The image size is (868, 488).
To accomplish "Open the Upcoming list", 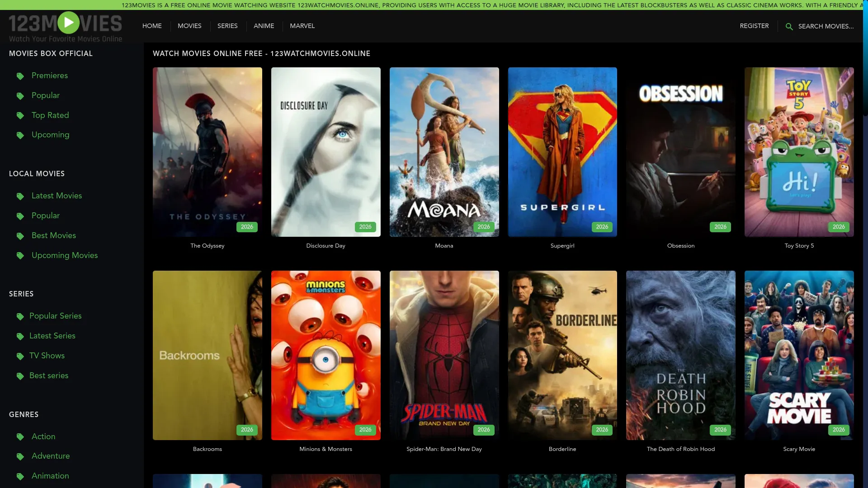I will pos(51,135).
